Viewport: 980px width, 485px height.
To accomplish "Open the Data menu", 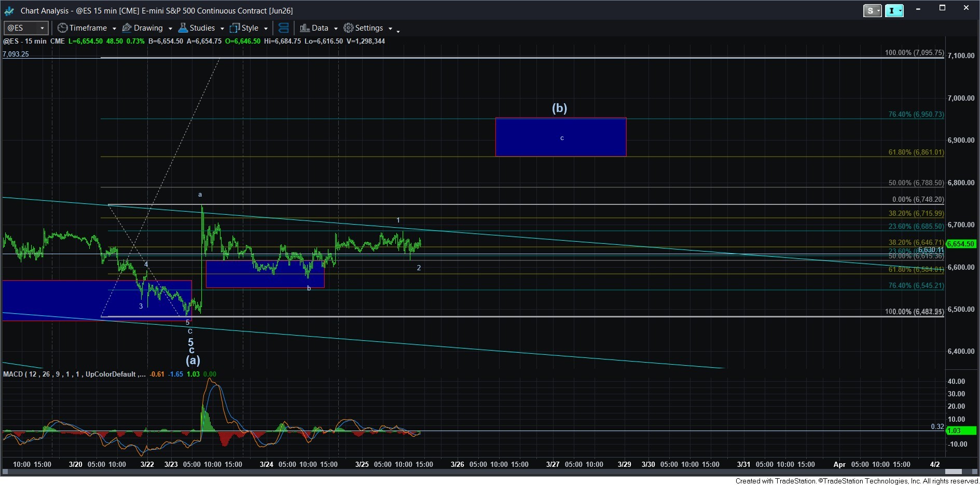I will [320, 28].
